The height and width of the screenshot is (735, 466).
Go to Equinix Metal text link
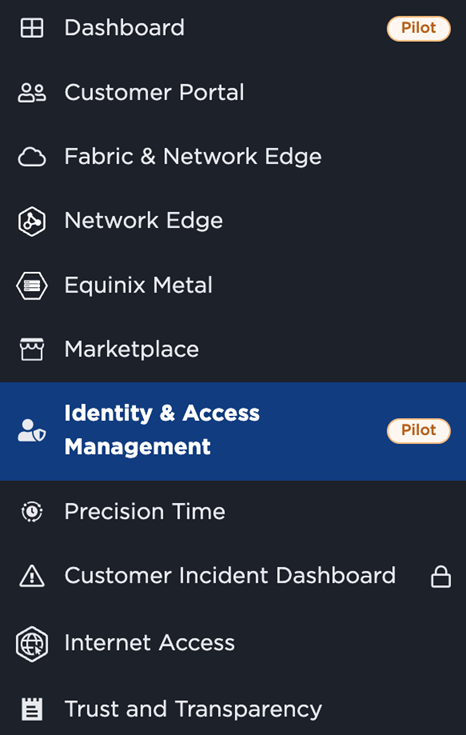[x=138, y=285]
